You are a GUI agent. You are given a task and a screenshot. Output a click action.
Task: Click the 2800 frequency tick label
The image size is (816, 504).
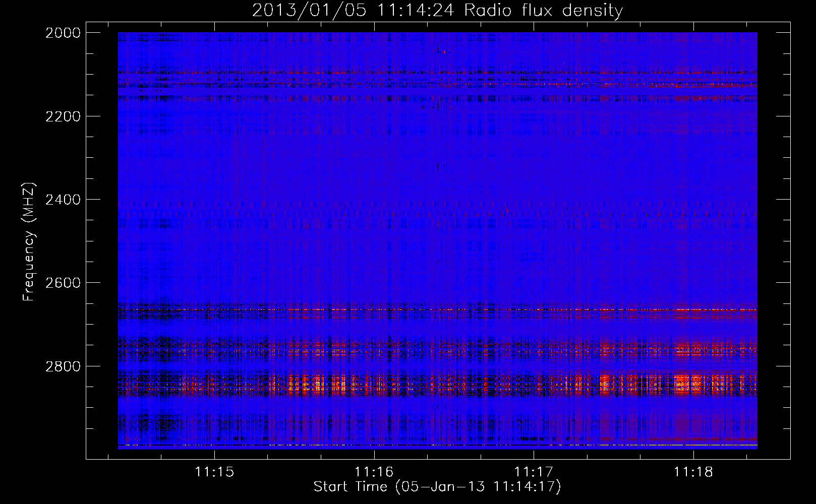pos(63,366)
